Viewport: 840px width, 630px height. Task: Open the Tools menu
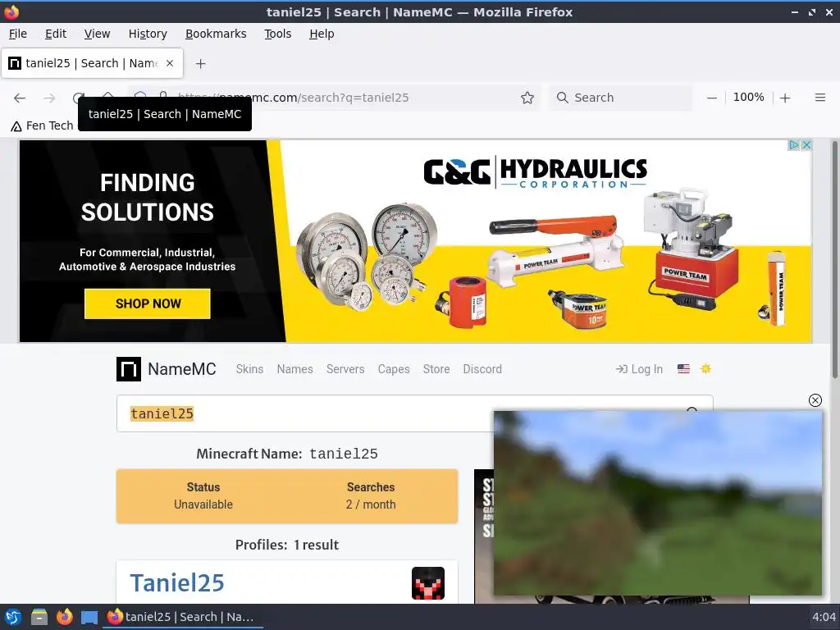point(277,34)
